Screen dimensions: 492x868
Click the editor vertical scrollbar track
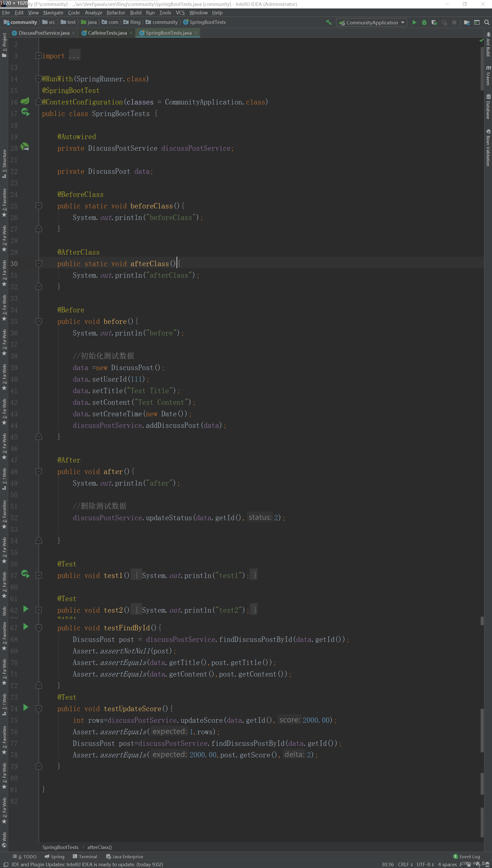click(x=482, y=439)
